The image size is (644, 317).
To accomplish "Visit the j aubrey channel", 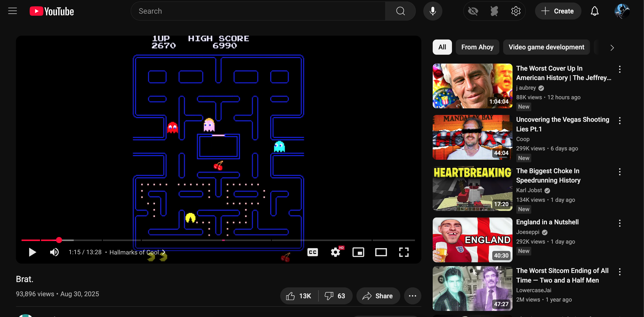I will click(526, 88).
